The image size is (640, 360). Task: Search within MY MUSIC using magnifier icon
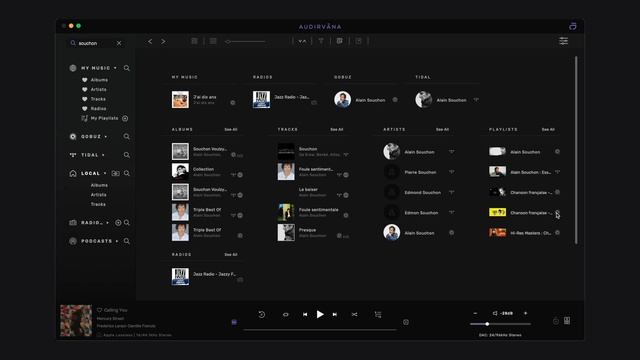point(127,68)
